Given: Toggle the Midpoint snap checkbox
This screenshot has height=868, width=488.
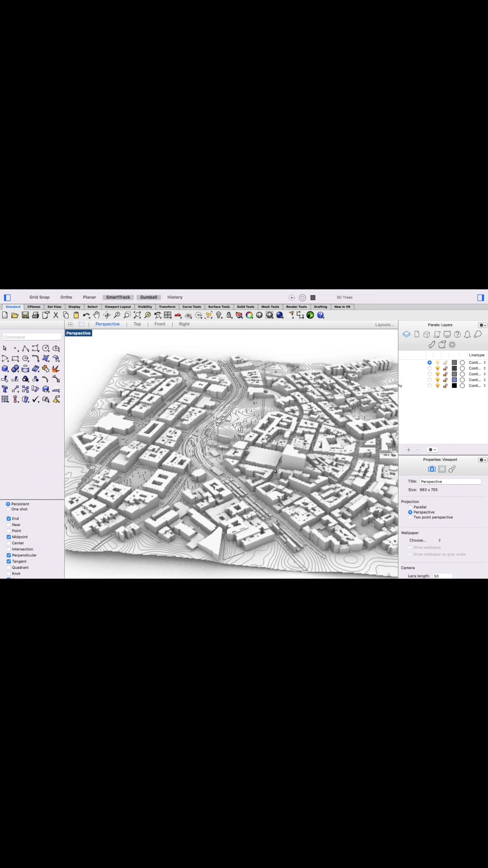Looking at the screenshot, I should click(9, 537).
